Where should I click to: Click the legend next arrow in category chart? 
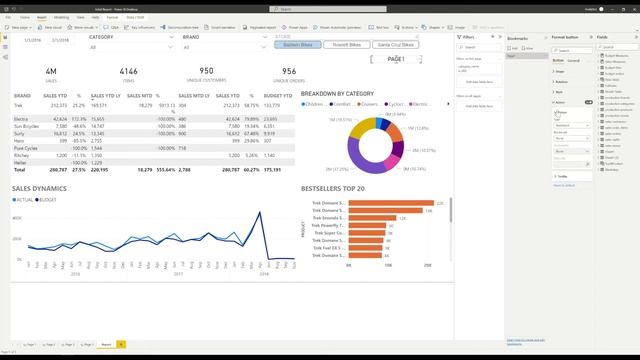click(x=448, y=104)
